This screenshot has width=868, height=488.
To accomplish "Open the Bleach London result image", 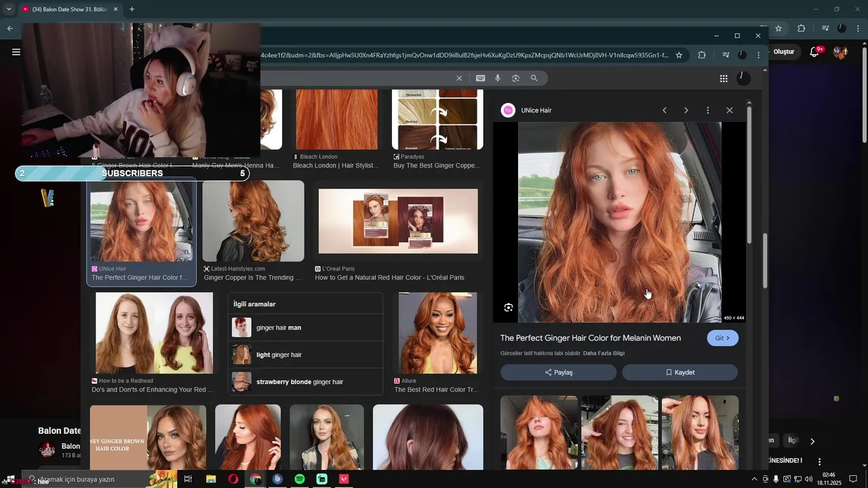I will pyautogui.click(x=337, y=119).
